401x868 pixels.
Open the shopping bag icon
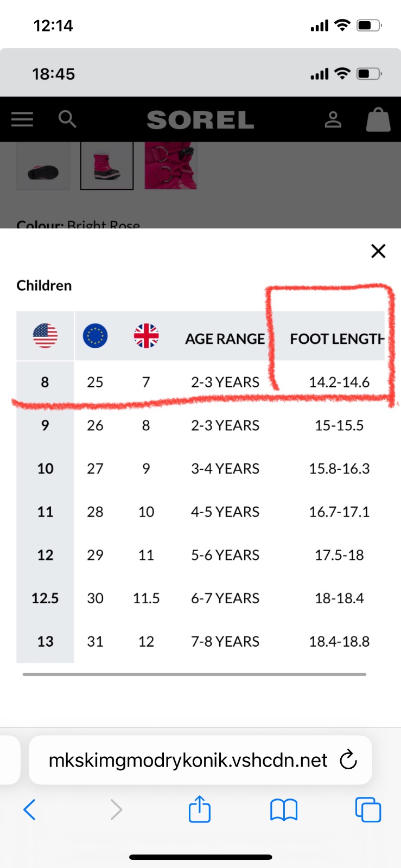point(378,119)
